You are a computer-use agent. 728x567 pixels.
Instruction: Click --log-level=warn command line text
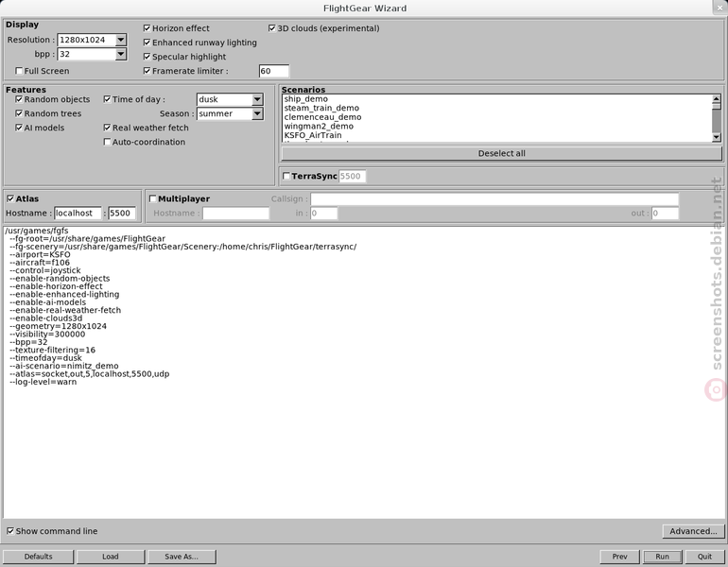(x=43, y=382)
